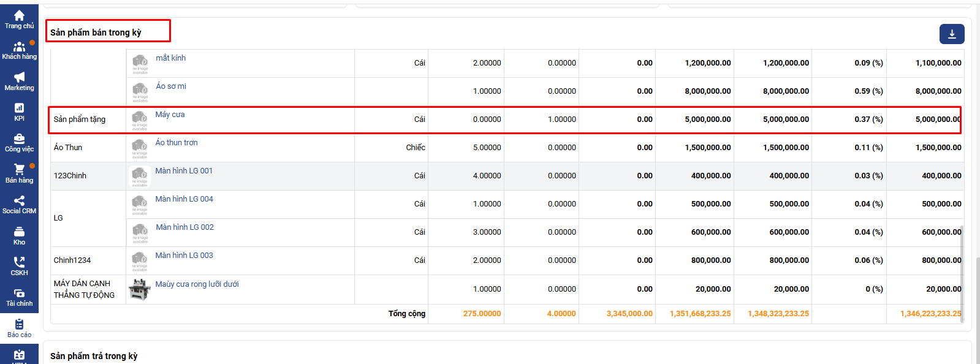Open Công việc briefcase icon
The height and width of the screenshot is (364, 980).
tap(19, 139)
